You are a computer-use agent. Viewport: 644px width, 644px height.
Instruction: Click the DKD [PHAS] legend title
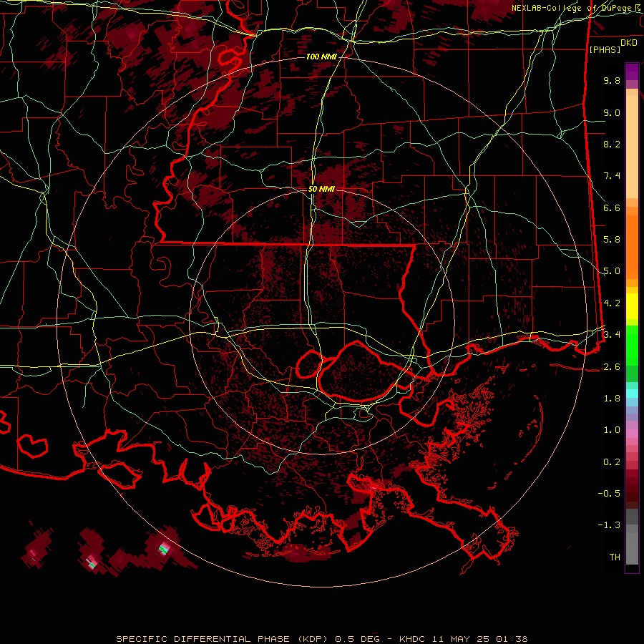pyautogui.click(x=613, y=46)
